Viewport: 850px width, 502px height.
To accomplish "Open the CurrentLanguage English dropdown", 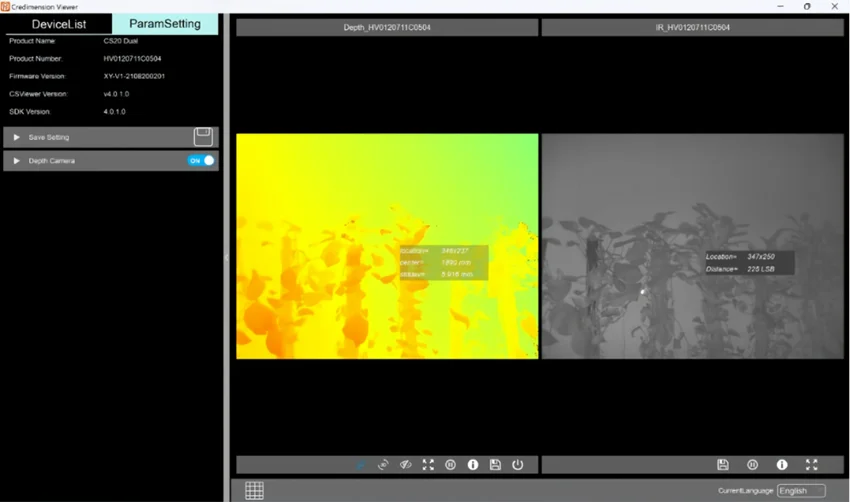I will (801, 491).
